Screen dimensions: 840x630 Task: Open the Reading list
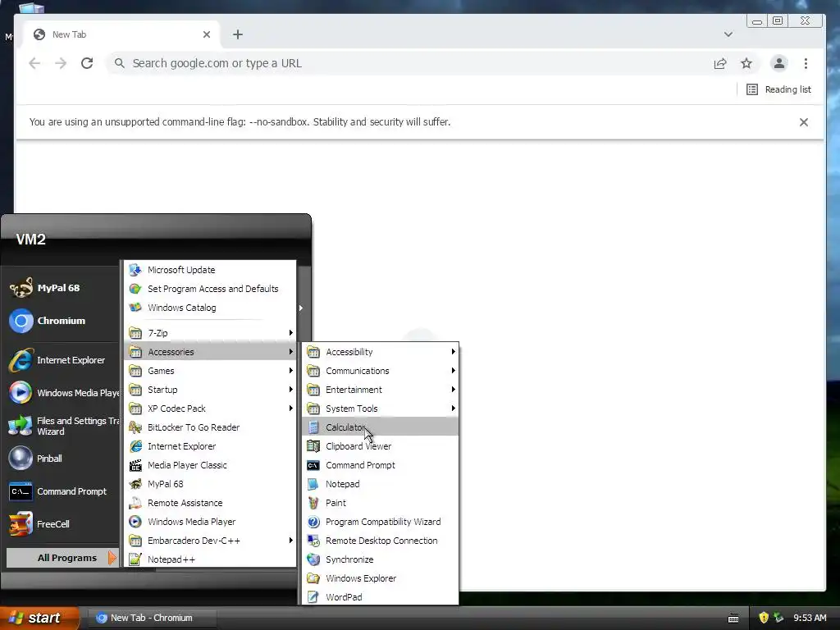pyautogui.click(x=778, y=89)
